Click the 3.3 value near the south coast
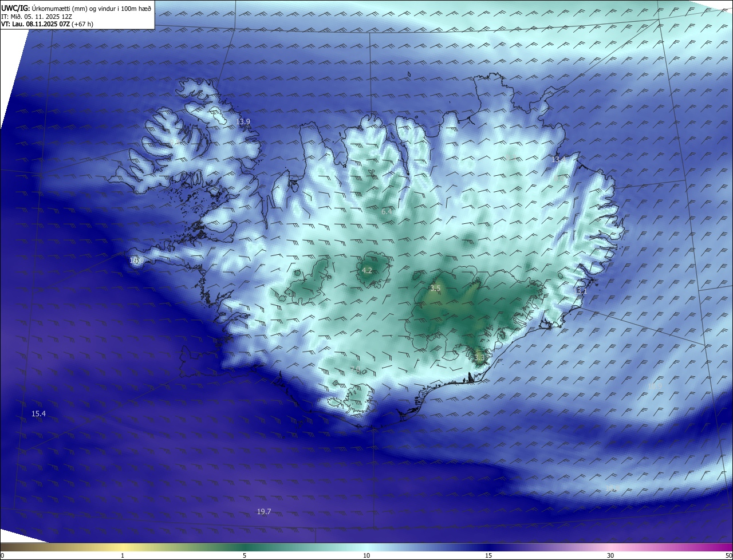733x560 pixels. 479,358
